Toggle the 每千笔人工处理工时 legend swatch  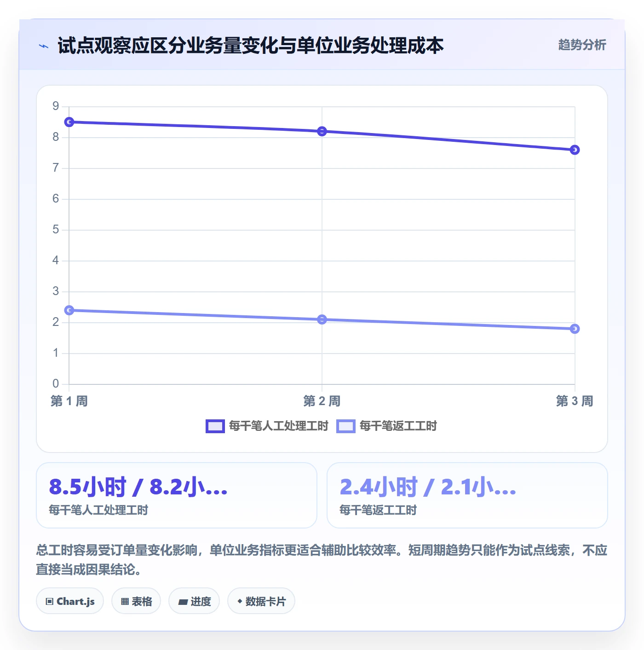[215, 426]
